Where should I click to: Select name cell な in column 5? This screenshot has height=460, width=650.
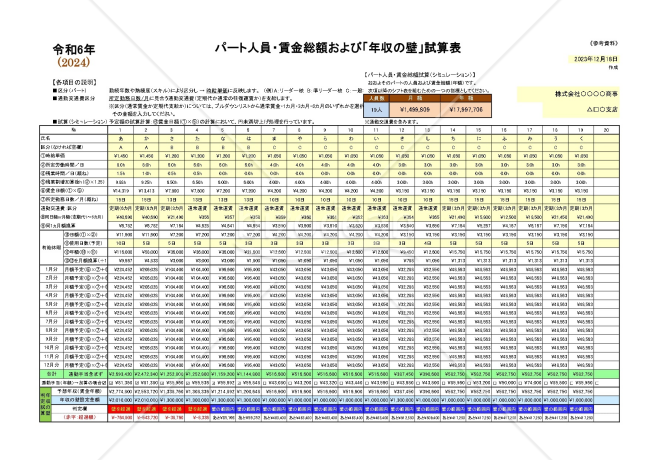click(223, 139)
